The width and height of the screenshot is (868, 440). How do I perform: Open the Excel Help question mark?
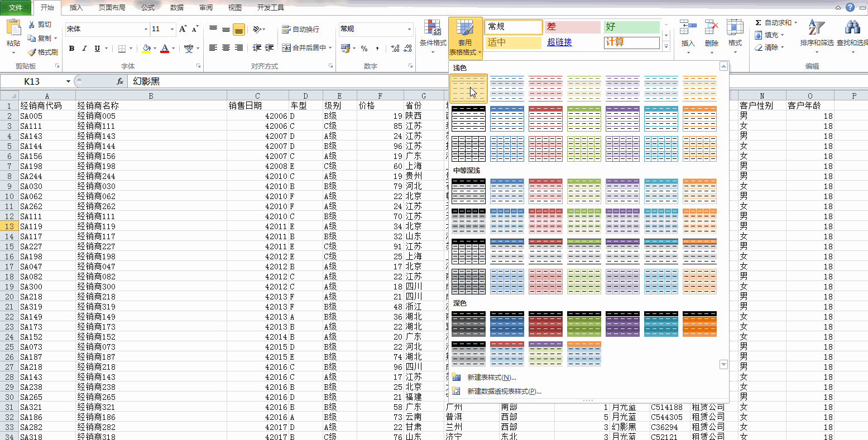coord(850,7)
